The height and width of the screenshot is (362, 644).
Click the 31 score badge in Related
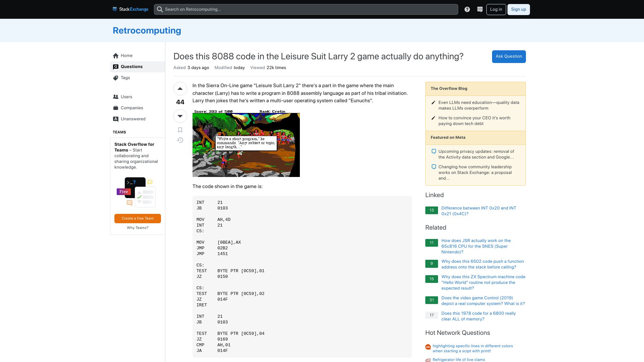point(432,300)
